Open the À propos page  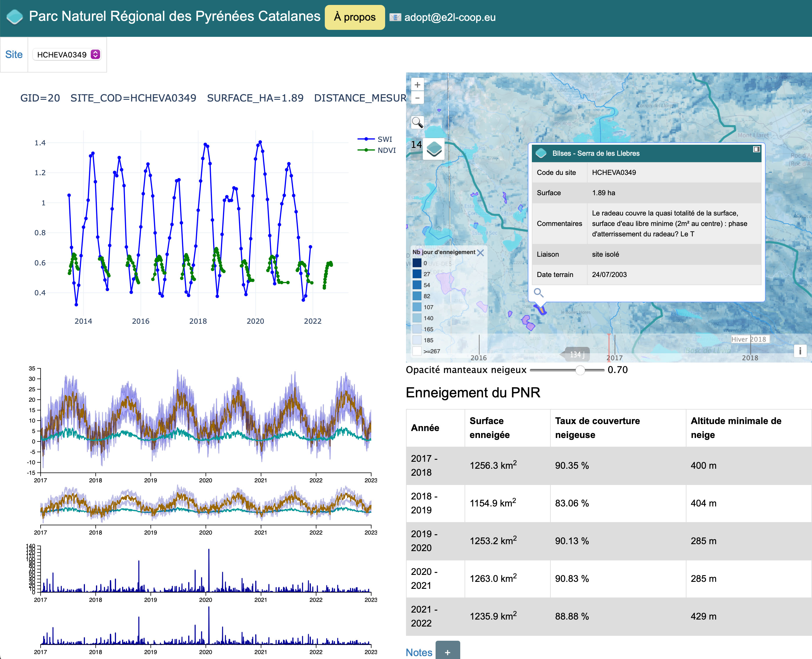[x=354, y=17]
